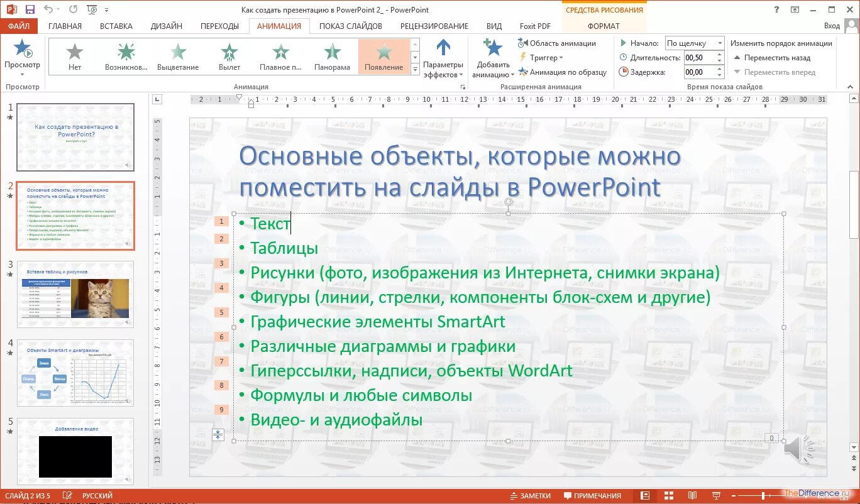Click the Repeat icon in quick access toolbar
This screenshot has width=860, height=504.
(x=73, y=9)
